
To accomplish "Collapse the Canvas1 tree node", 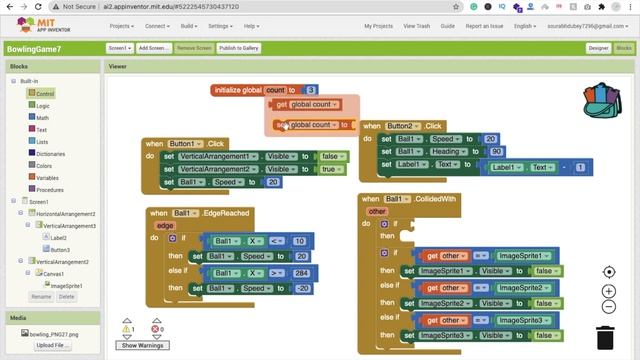I will coord(28,272).
